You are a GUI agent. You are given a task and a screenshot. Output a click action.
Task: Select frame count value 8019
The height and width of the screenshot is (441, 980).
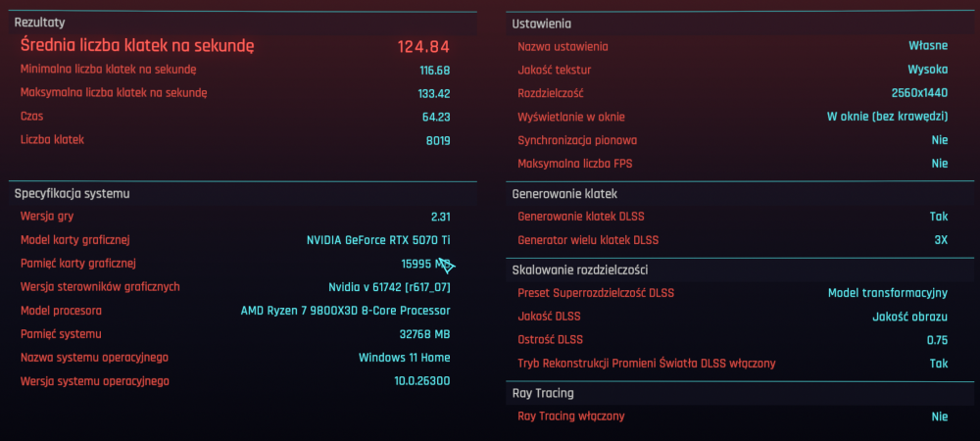(437, 140)
